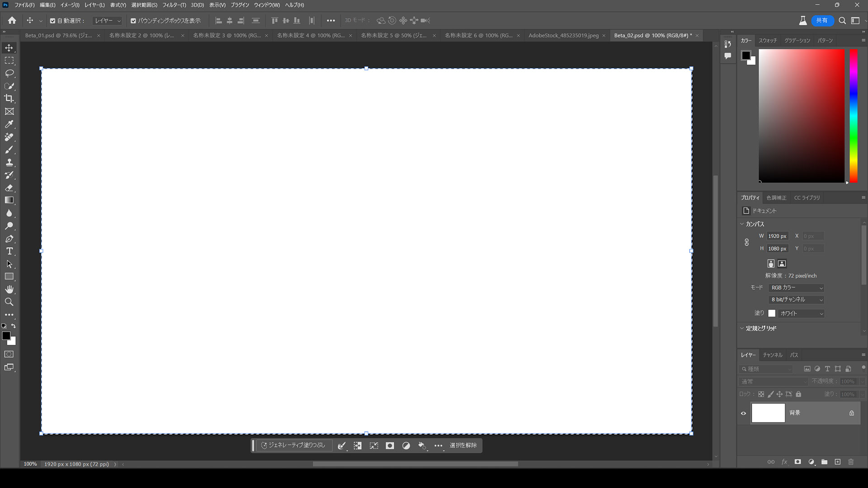Open the フィルター menu
Viewport: 868px width, 488px height.
tap(174, 5)
